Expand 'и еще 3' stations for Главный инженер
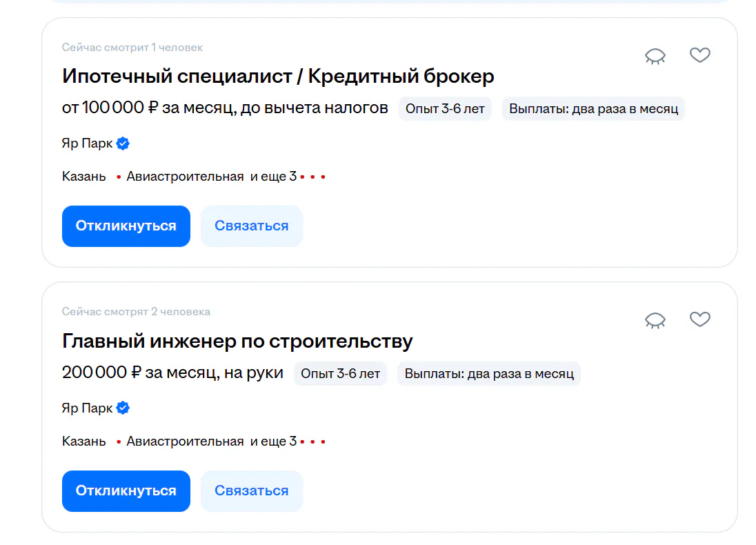The image size is (756, 545). (x=274, y=442)
